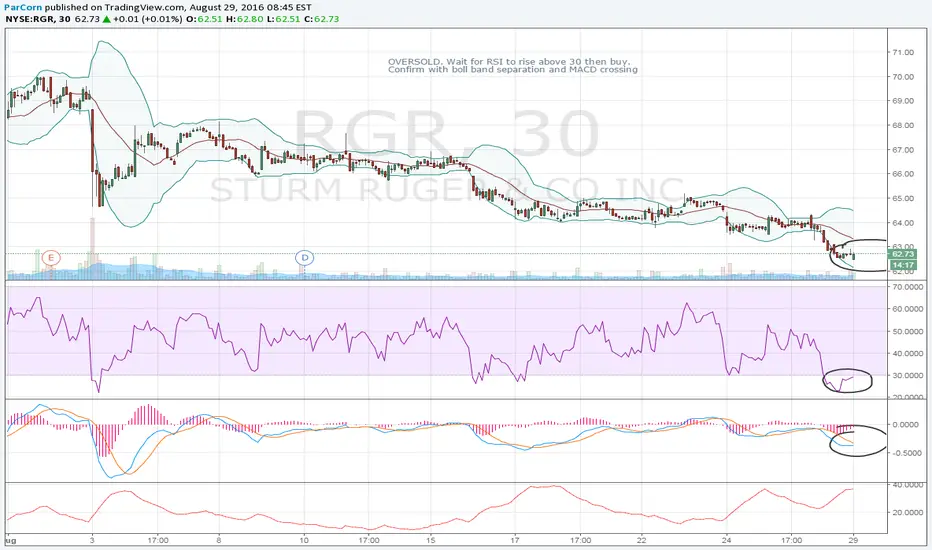Select the 'Confirm with boll band separation' note line
The height and width of the screenshot is (550, 932).
[x=513, y=70]
